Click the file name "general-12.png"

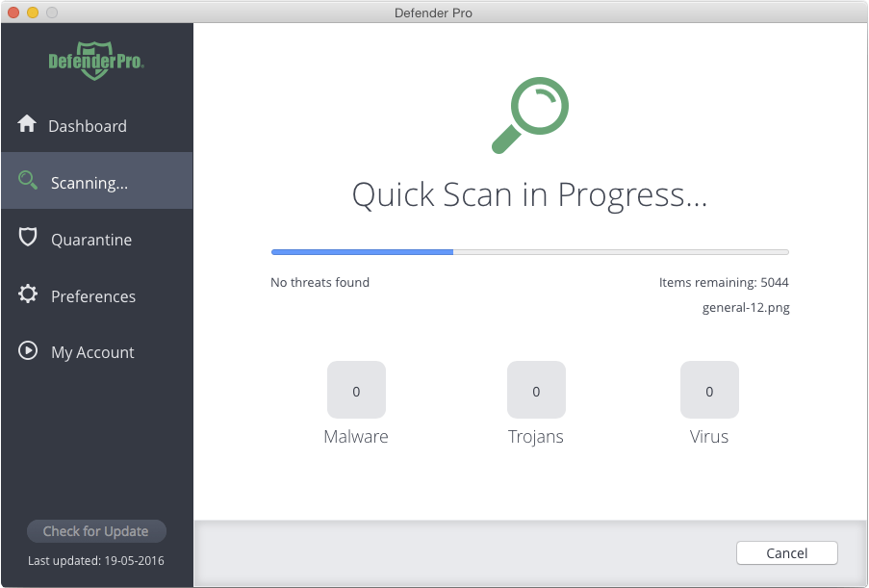(746, 308)
